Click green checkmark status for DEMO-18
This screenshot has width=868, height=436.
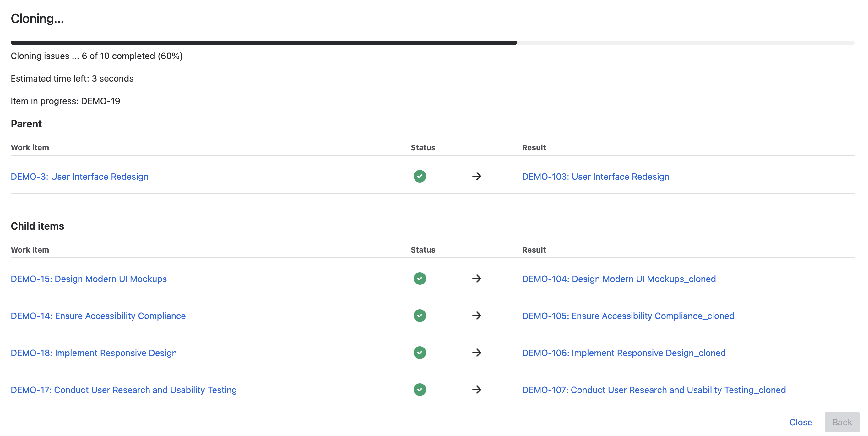point(420,353)
